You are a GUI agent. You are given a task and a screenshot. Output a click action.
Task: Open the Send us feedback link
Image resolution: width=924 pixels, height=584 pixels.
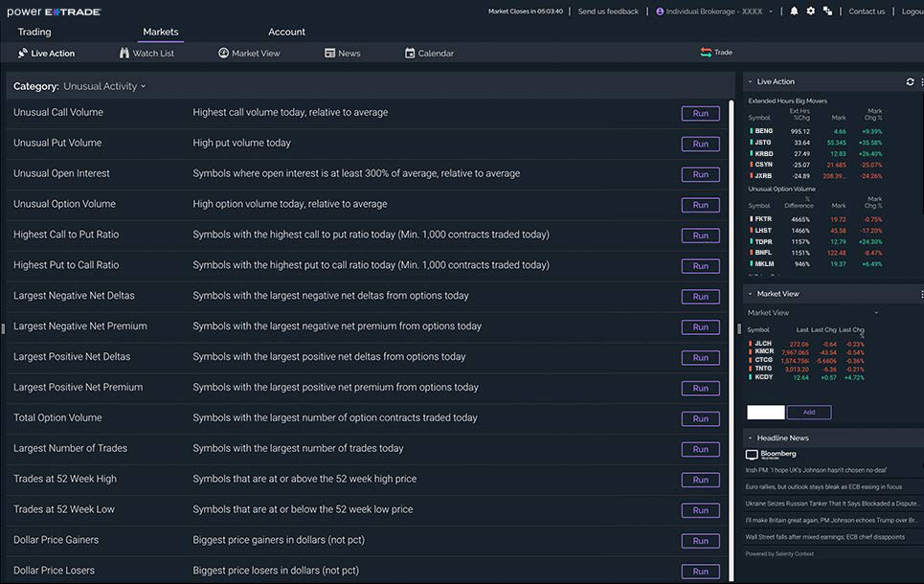[608, 11]
